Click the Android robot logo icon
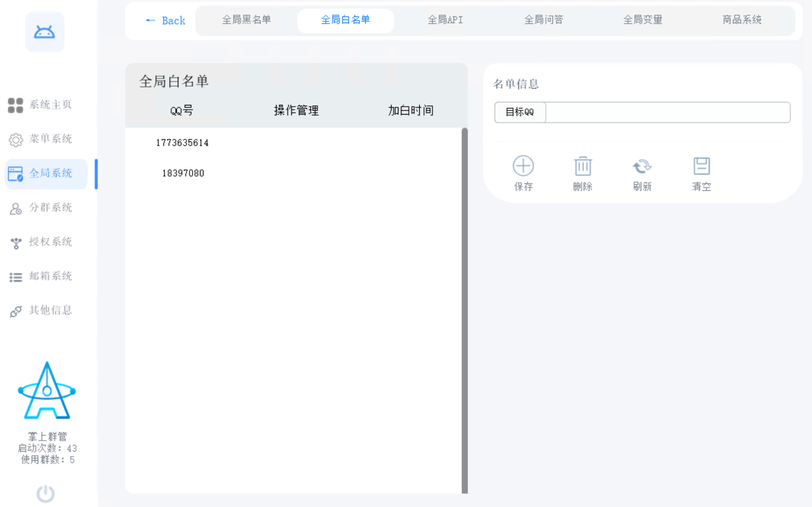812x507 pixels. [x=44, y=32]
